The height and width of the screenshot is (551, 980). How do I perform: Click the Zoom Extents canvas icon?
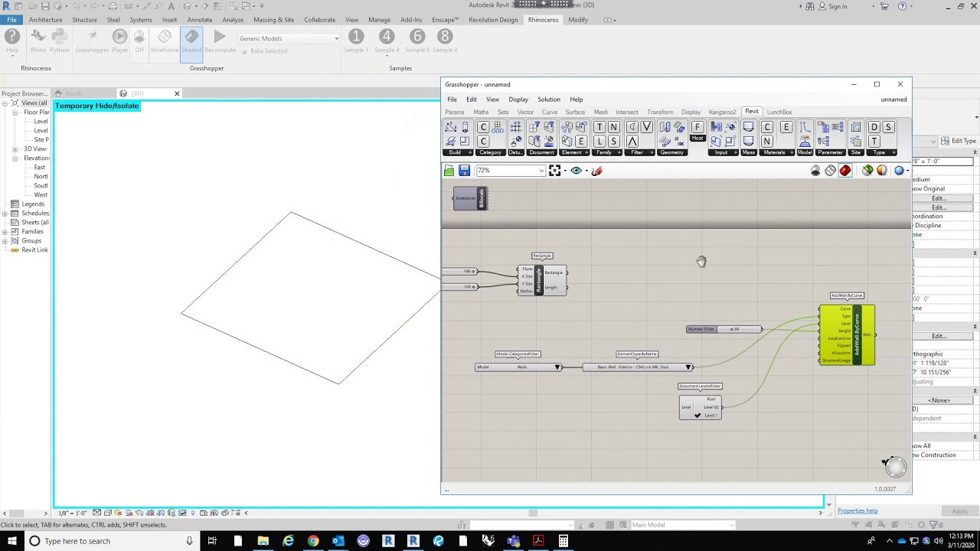point(555,171)
